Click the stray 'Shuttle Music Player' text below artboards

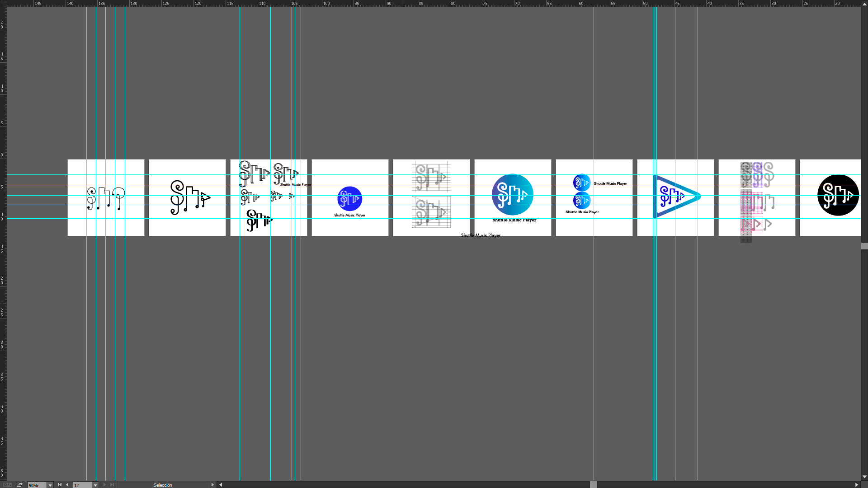pos(481,235)
